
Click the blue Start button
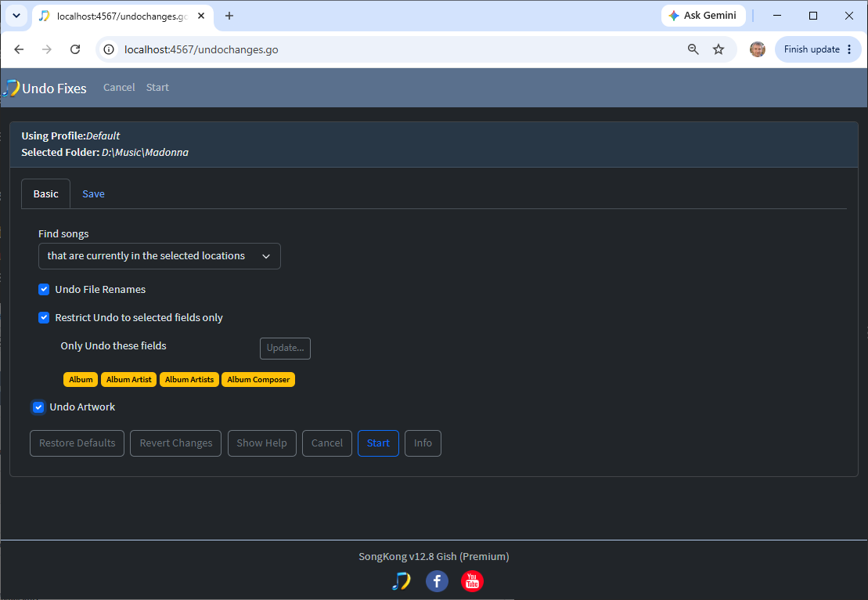click(x=378, y=443)
